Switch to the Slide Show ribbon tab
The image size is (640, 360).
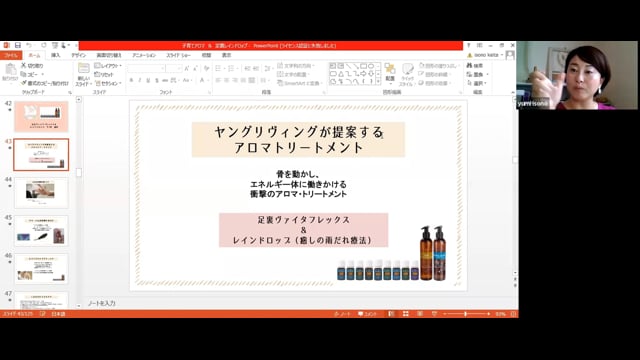point(178,55)
